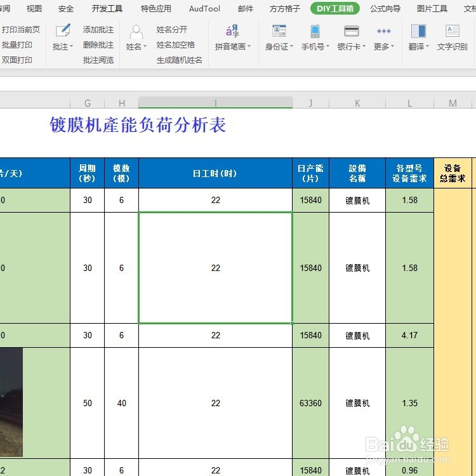Click the cell with value 50
Viewport: 476px width, 476px height.
pyautogui.click(x=88, y=403)
